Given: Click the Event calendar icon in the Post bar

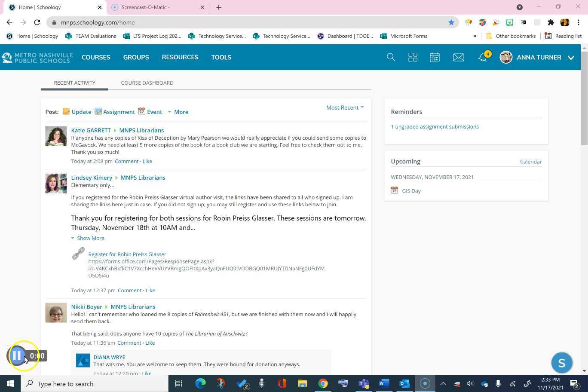Looking at the screenshot, I should (142, 111).
